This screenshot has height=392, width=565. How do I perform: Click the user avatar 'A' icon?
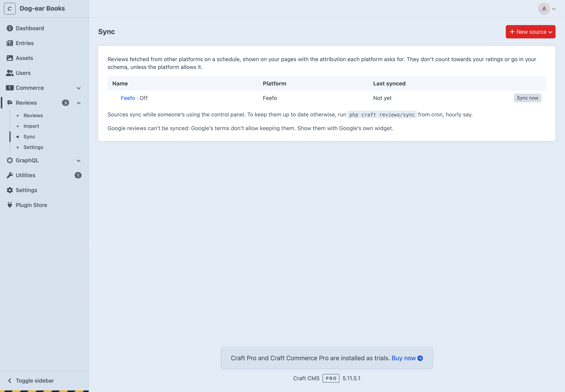click(544, 9)
